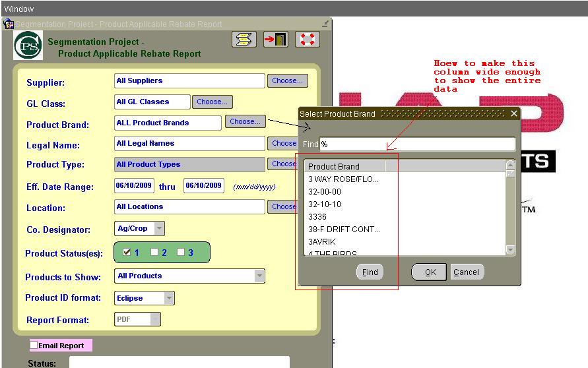This screenshot has height=368, width=588.
Task: Open the Product ID format dropdown
Action: [170, 298]
